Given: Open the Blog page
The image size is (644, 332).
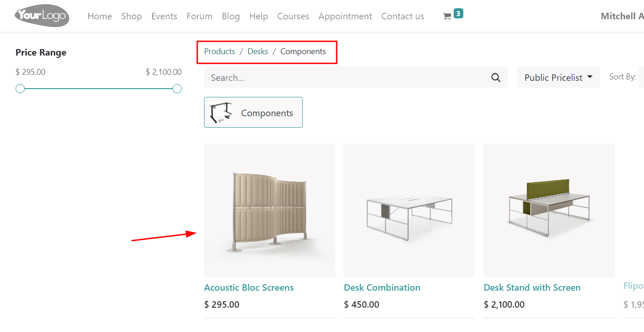Looking at the screenshot, I should click(230, 16).
